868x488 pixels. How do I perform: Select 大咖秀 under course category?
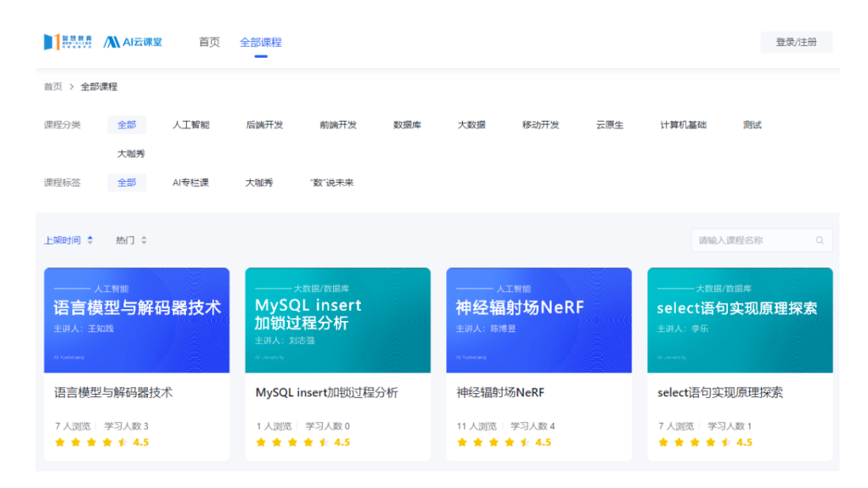(x=131, y=154)
